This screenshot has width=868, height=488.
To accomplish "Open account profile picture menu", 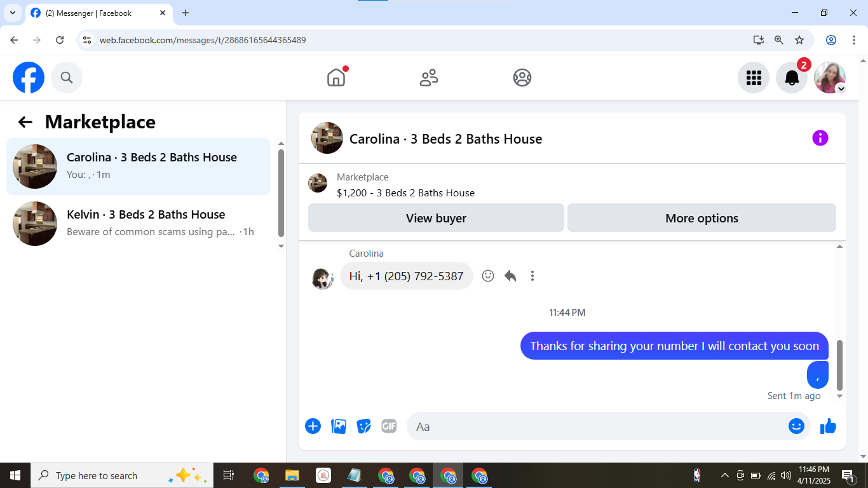I will pyautogui.click(x=830, y=78).
